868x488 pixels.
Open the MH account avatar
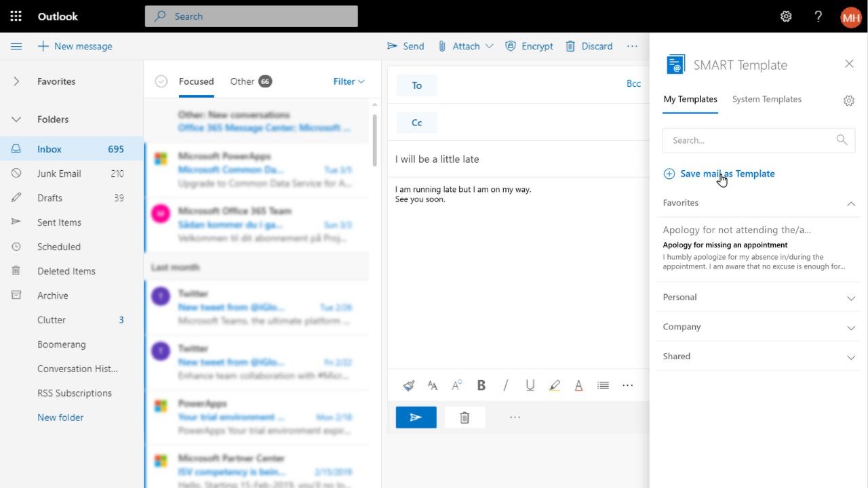(x=851, y=17)
